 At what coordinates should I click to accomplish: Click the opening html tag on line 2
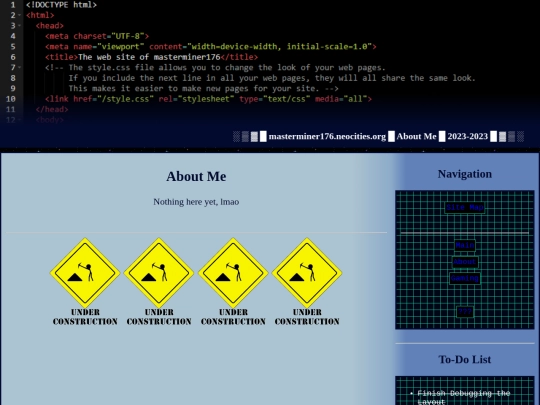pyautogui.click(x=40, y=15)
